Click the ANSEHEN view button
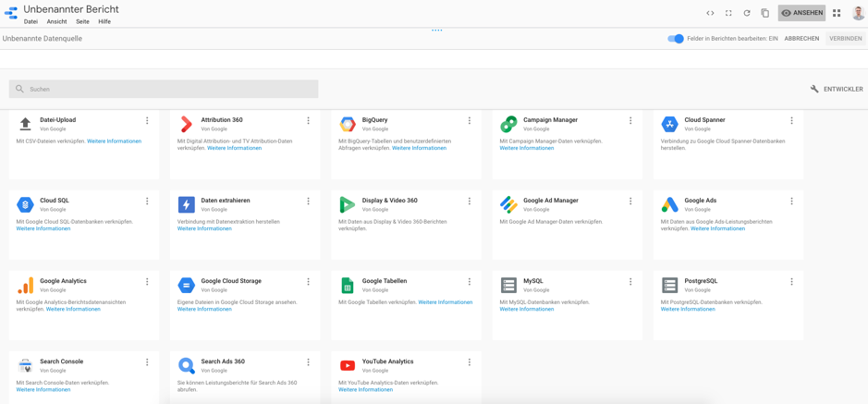This screenshot has width=868, height=404. 801,13
